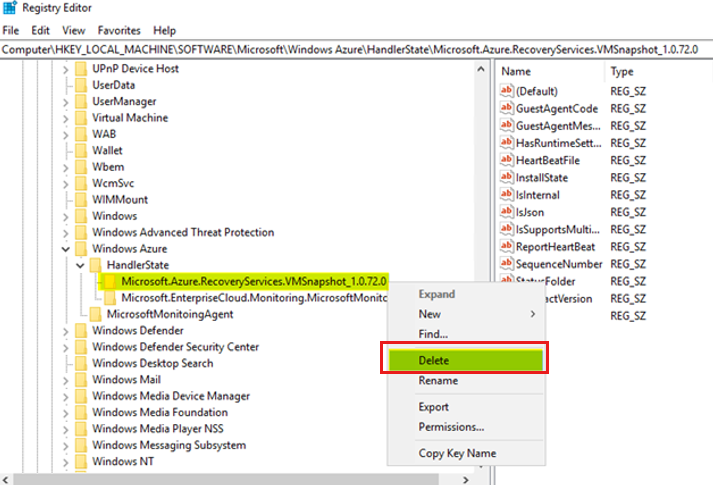Select the Microsoft.EnterpriseCloud.Monitoring key in tree
713x485 pixels.
pyautogui.click(x=254, y=298)
